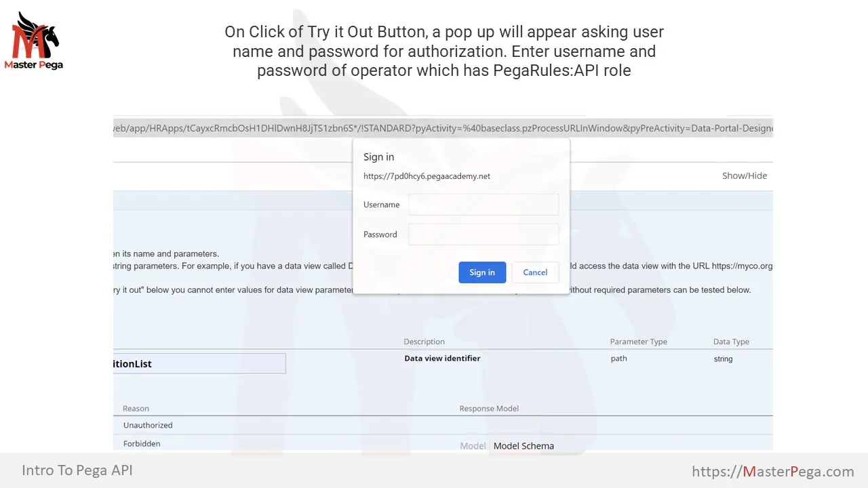Click the Show/Hide link
Screen dimensions: 868x488
744,176
